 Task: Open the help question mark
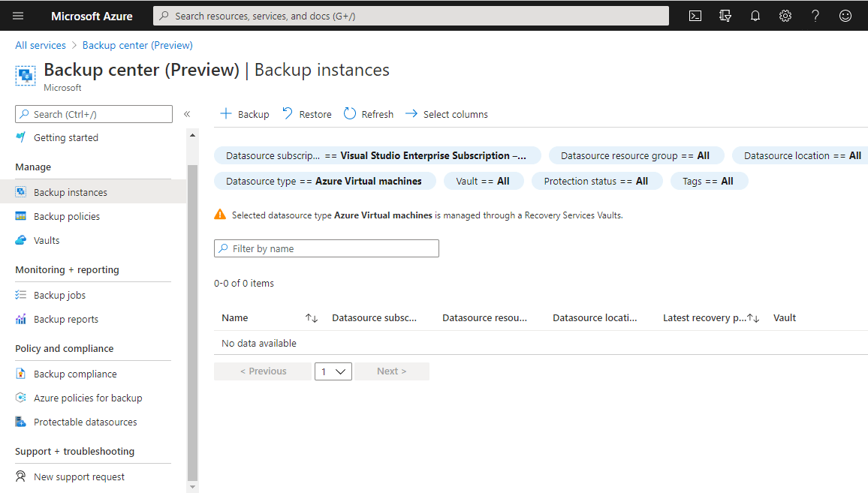(815, 16)
